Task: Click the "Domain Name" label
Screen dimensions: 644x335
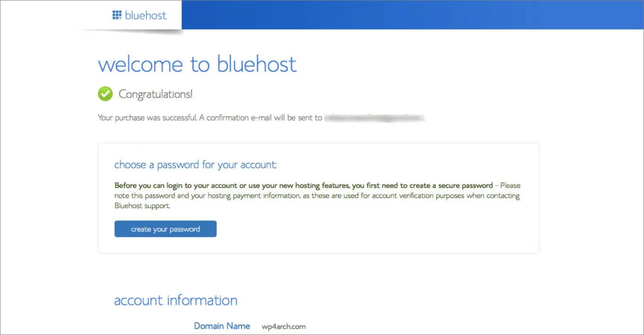Action: (x=221, y=326)
